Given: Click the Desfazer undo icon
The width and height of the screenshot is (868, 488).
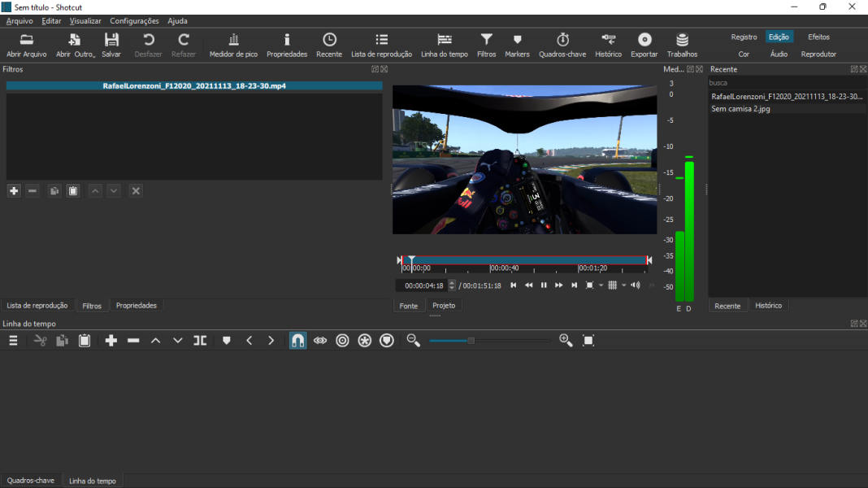Looking at the screenshot, I should pyautogui.click(x=149, y=45).
